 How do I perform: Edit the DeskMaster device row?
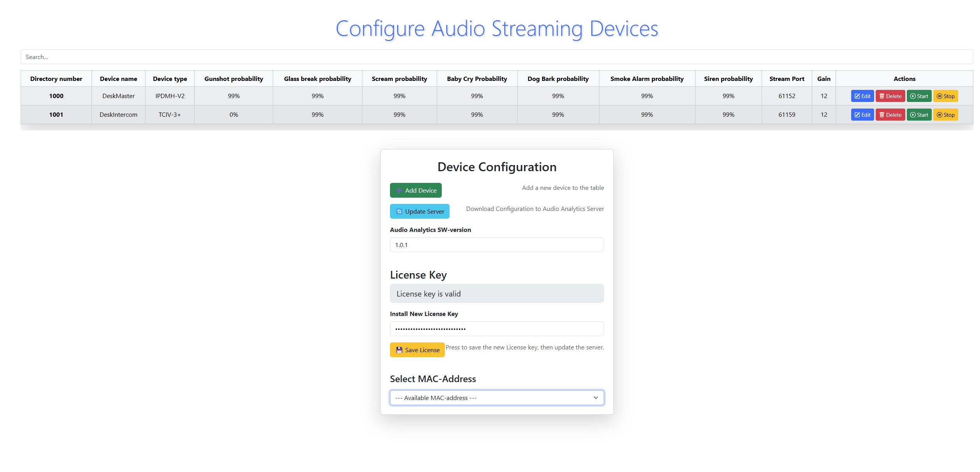[862, 96]
